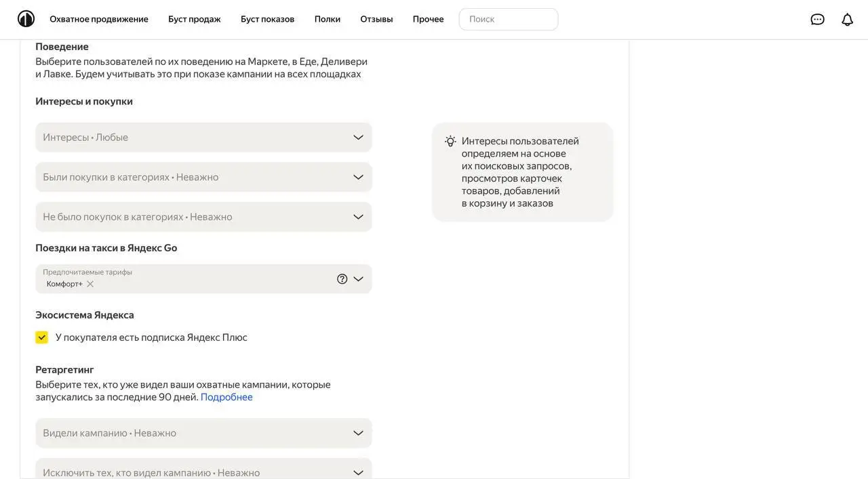
Task: Open the Не было покупок в категориях dropdown
Action: [203, 217]
